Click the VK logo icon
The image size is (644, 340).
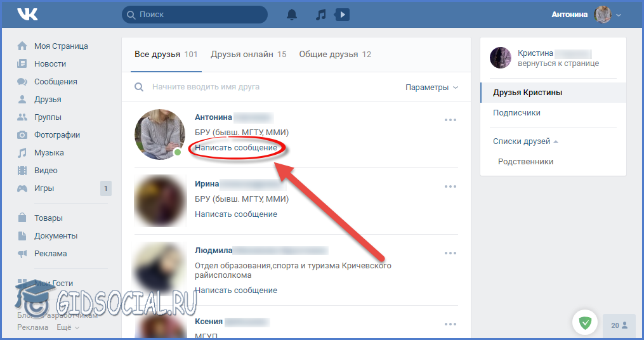pyautogui.click(x=27, y=15)
